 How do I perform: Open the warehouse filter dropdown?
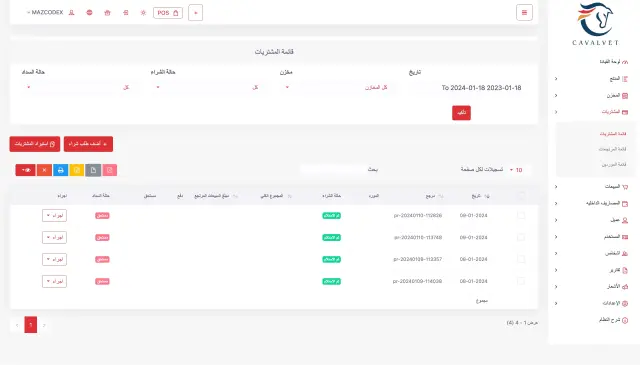coord(337,87)
